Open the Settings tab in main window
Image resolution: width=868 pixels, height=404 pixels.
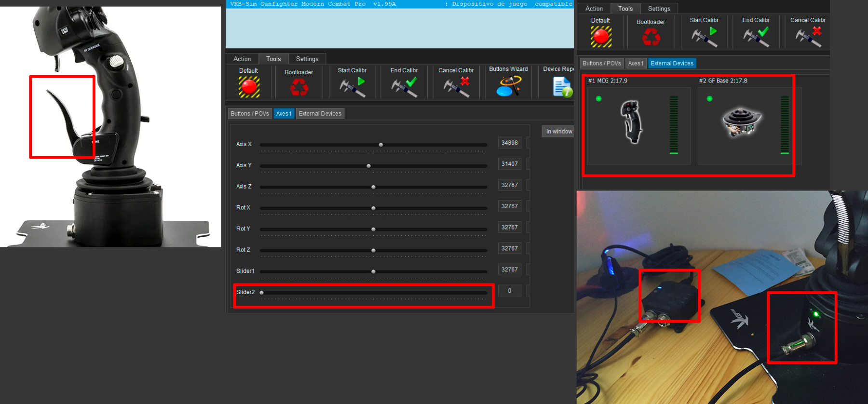[307, 59]
